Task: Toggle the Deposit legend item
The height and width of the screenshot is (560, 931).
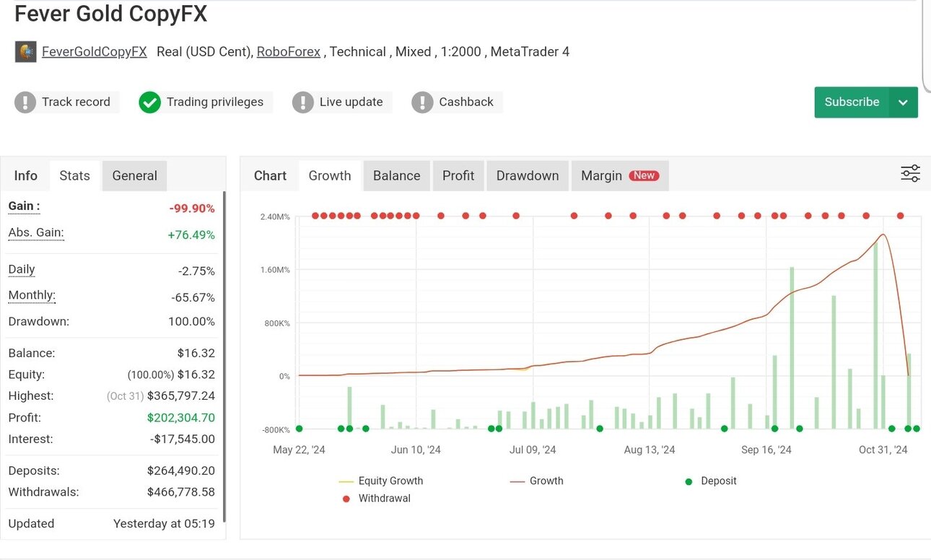Action: coord(710,481)
